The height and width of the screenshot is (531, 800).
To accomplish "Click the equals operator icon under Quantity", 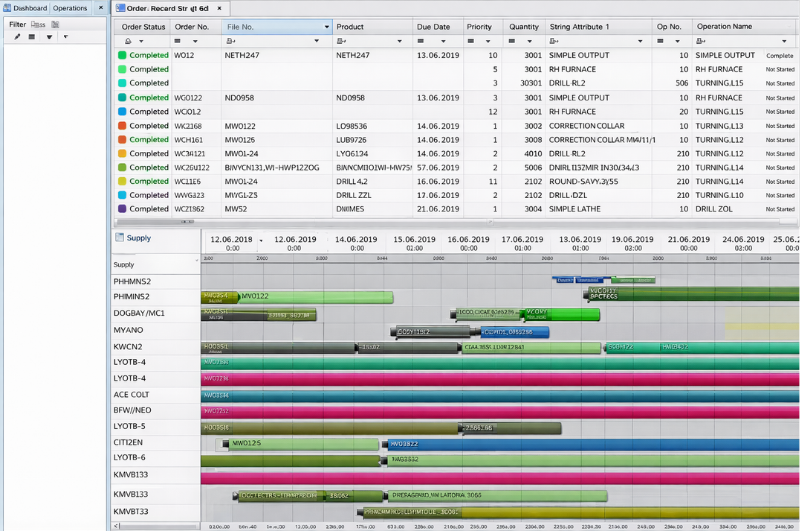I will tap(512, 41).
